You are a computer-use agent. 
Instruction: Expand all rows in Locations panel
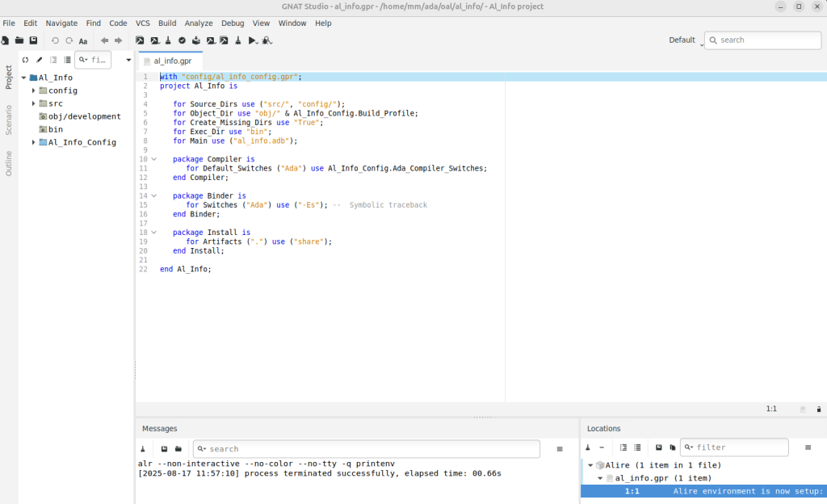pos(623,447)
